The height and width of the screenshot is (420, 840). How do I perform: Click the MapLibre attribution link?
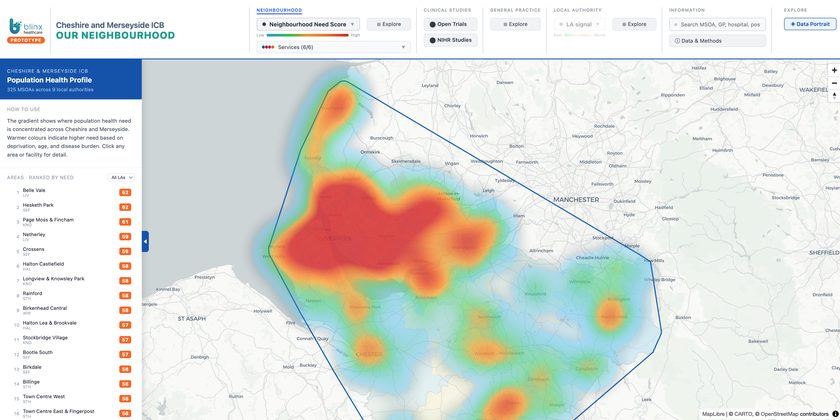(713, 414)
